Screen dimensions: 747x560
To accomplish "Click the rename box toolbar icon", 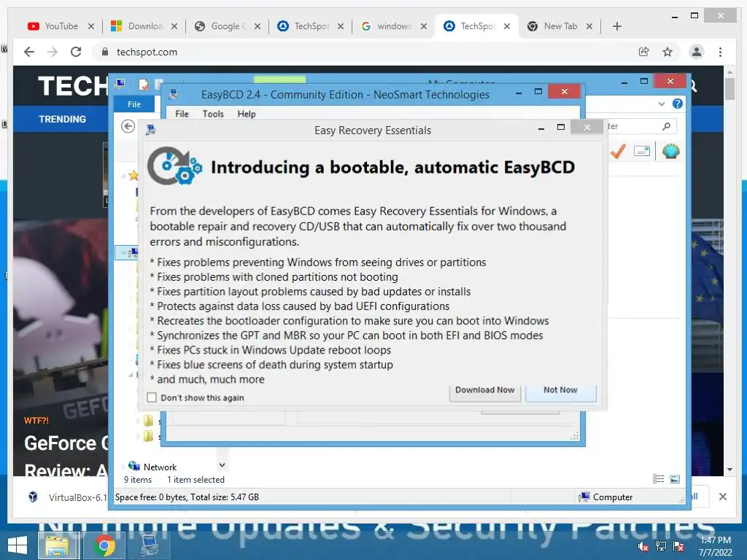I will point(642,152).
